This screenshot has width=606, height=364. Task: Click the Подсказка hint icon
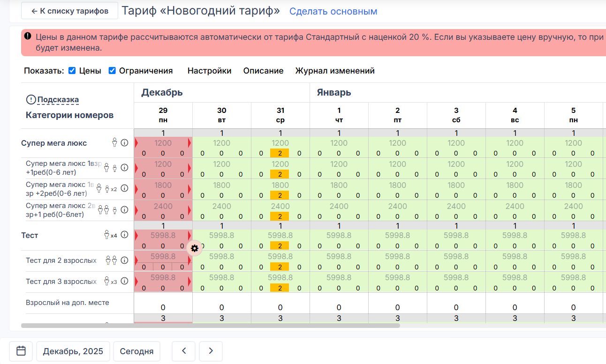click(x=31, y=100)
